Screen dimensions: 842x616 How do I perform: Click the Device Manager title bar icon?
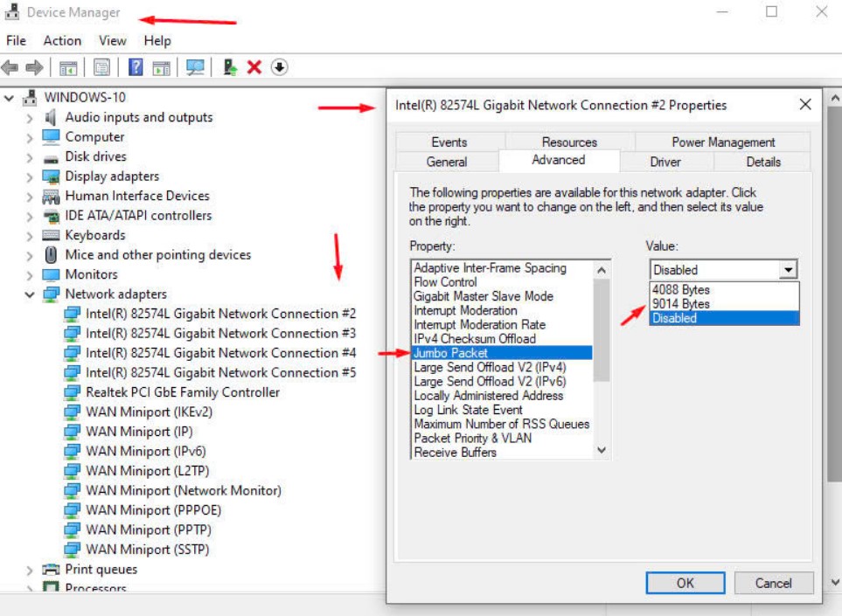pyautogui.click(x=12, y=12)
